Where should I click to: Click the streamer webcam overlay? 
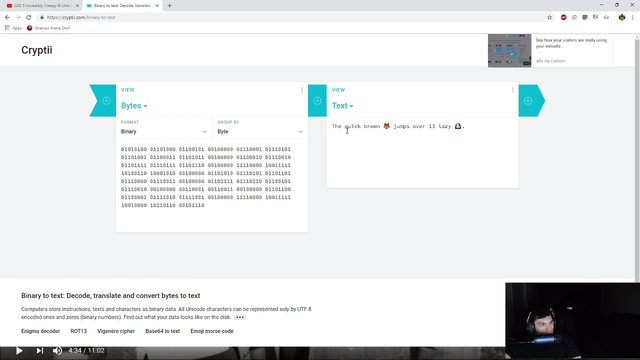(x=572, y=321)
